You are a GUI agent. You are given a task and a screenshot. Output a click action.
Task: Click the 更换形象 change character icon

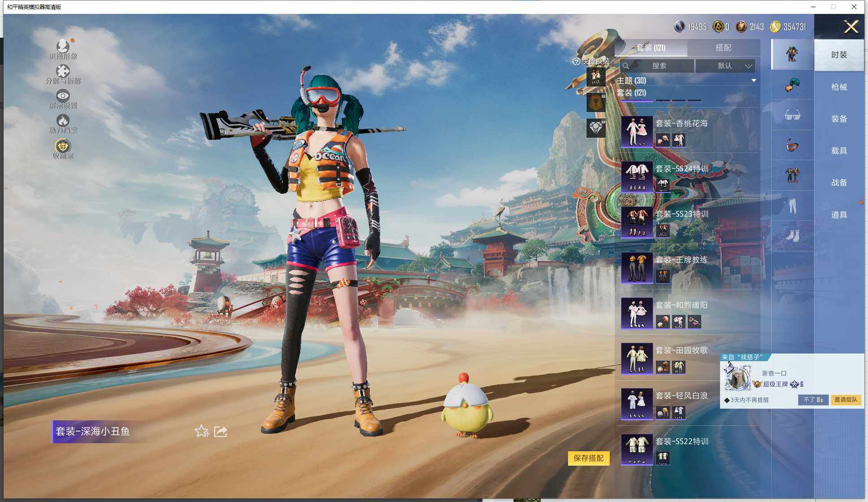click(63, 46)
